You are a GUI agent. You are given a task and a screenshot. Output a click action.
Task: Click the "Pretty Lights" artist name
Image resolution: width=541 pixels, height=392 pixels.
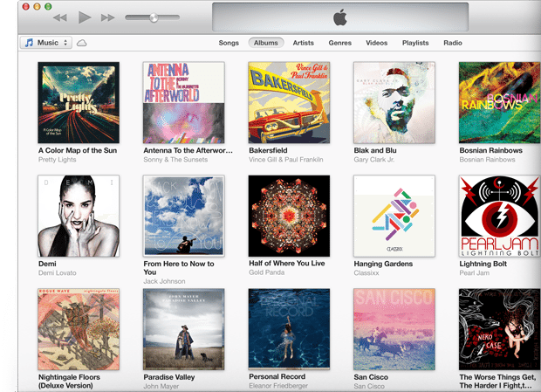coord(58,160)
